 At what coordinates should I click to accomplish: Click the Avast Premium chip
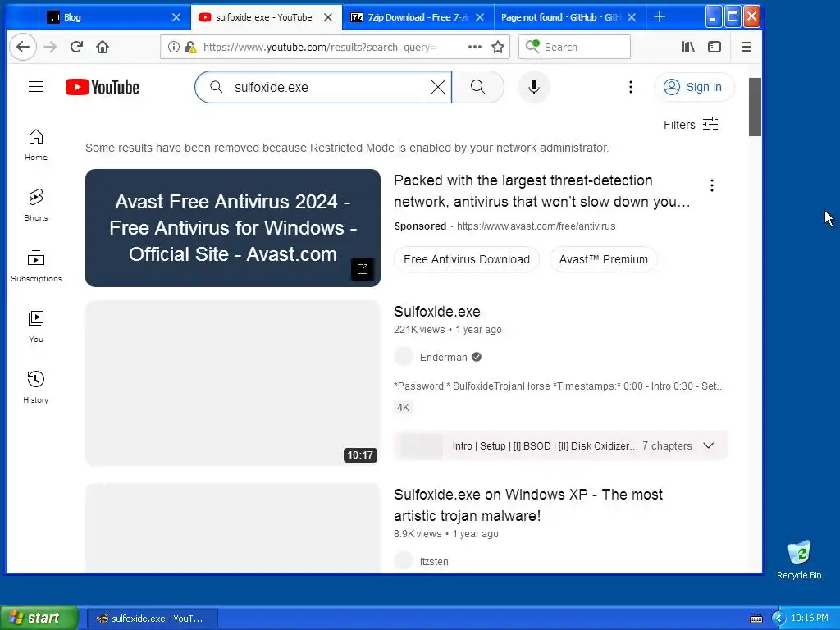(x=603, y=259)
